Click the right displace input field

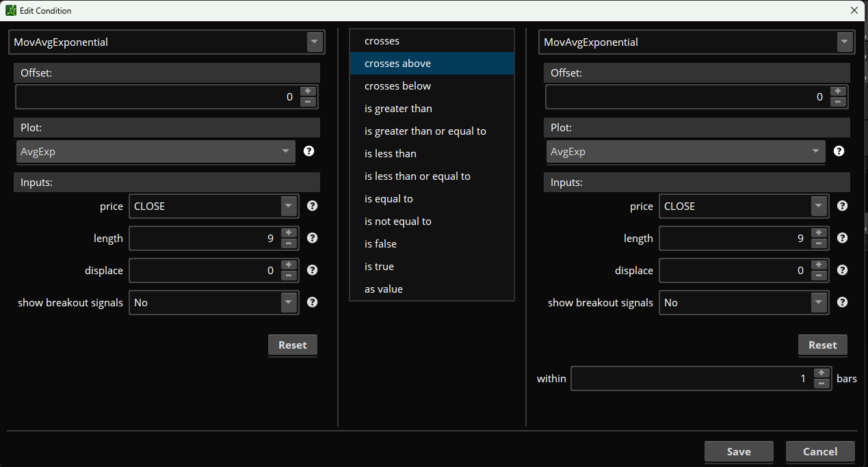[x=732, y=270]
